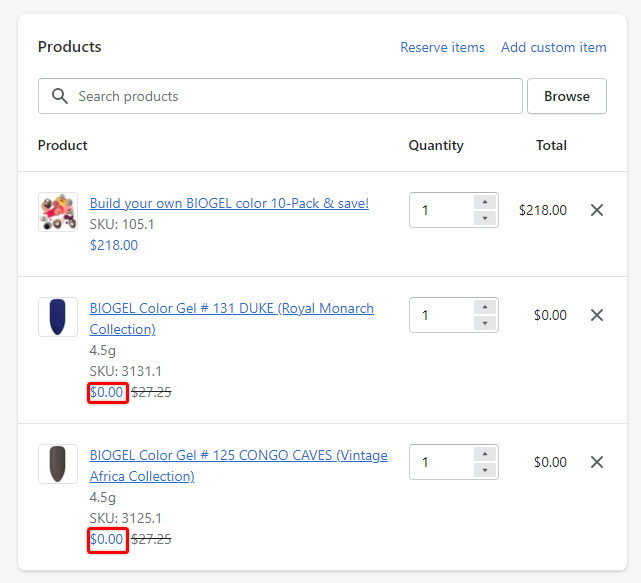Click Add custom item
Screen dimensions: 641x583
pyautogui.click(x=553, y=47)
